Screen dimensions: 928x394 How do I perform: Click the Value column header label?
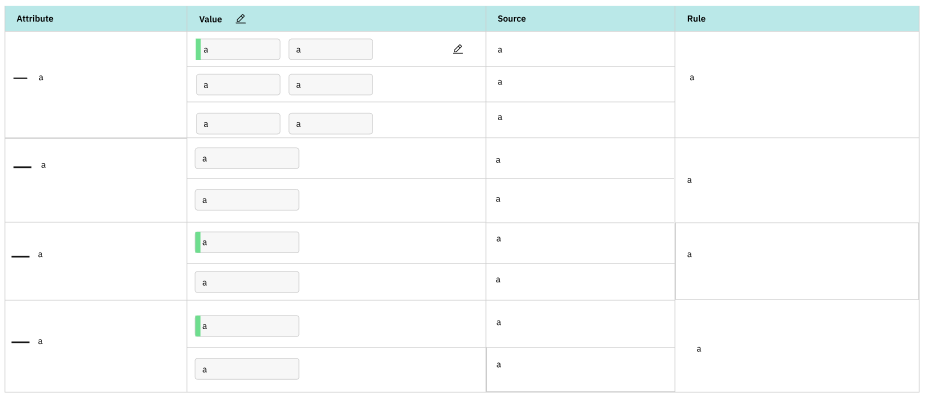[x=210, y=20]
